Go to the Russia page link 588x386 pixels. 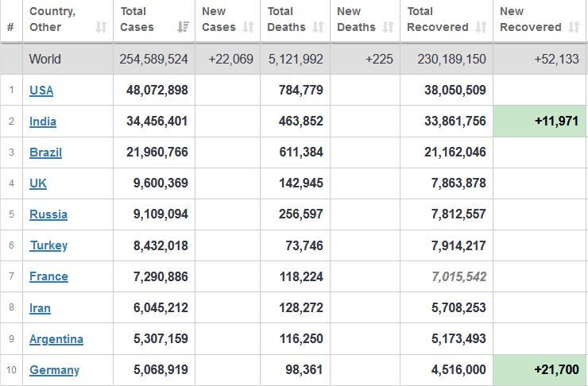click(48, 214)
